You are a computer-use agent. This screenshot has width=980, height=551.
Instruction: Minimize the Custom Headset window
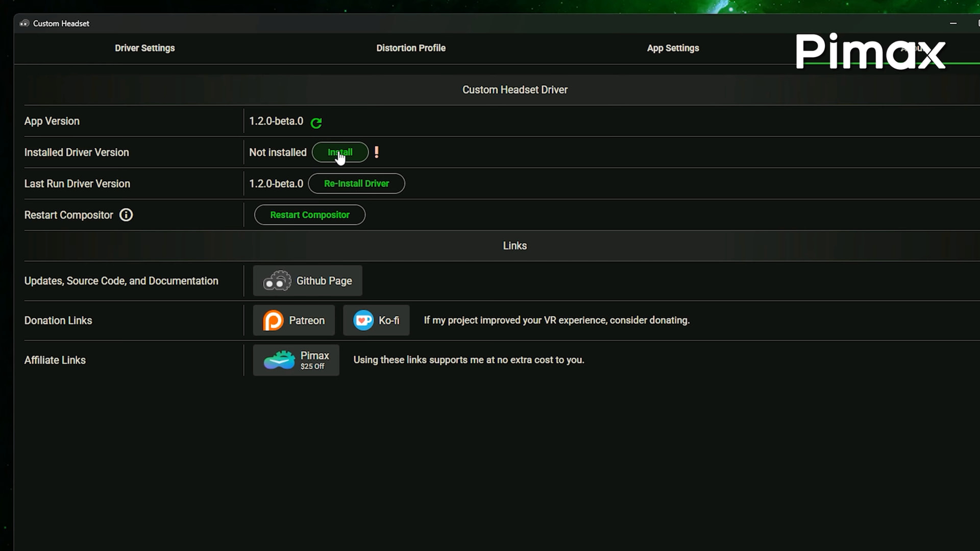tap(953, 23)
